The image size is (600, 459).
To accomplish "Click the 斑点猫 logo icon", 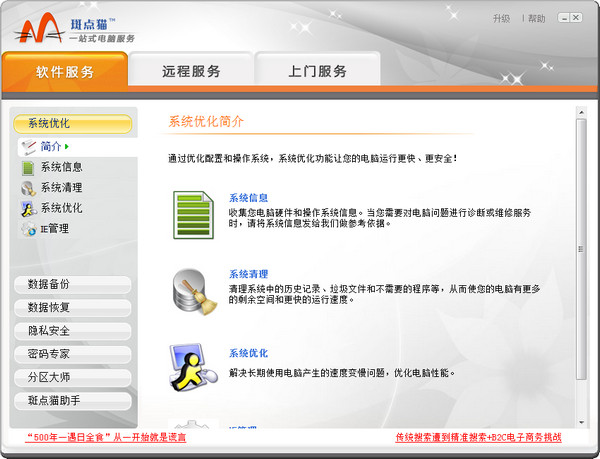I will coord(39,28).
